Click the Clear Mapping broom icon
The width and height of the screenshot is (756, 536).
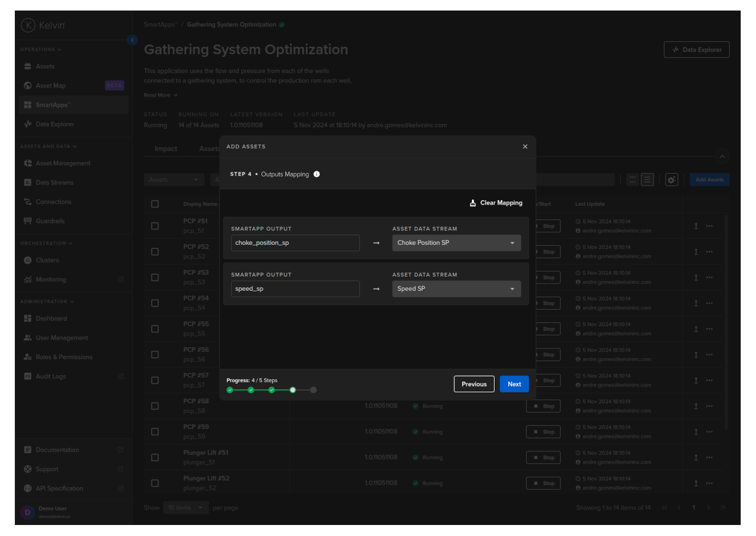tap(473, 203)
